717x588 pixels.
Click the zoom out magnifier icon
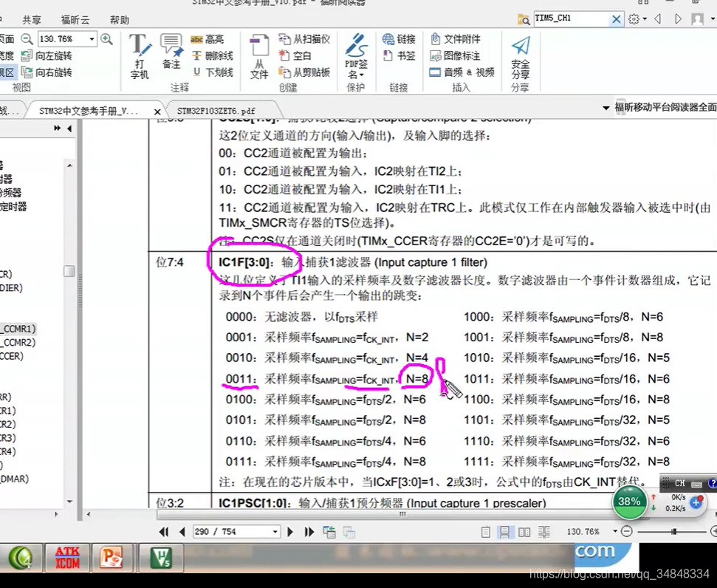pos(27,39)
